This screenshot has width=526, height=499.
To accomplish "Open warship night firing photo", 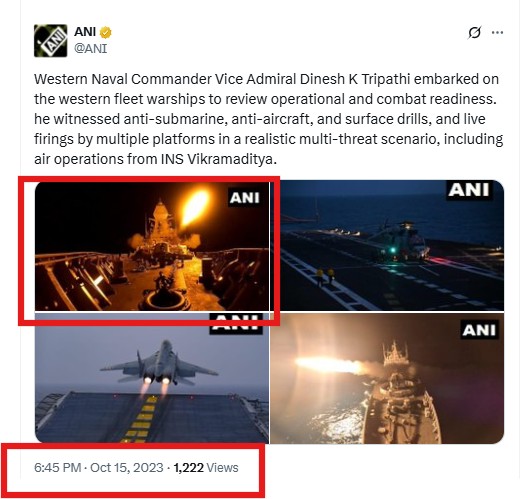I will pyautogui.click(x=152, y=246).
